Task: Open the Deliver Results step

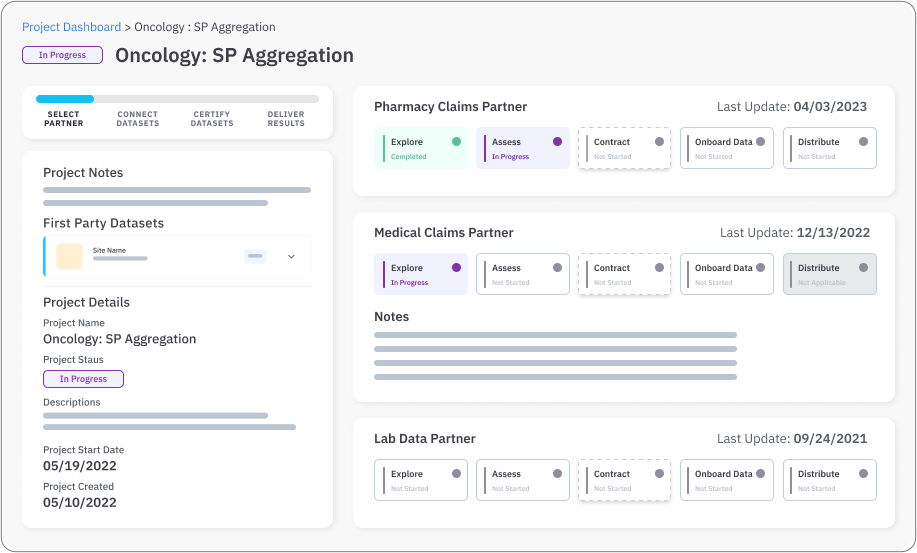Action: (x=286, y=119)
